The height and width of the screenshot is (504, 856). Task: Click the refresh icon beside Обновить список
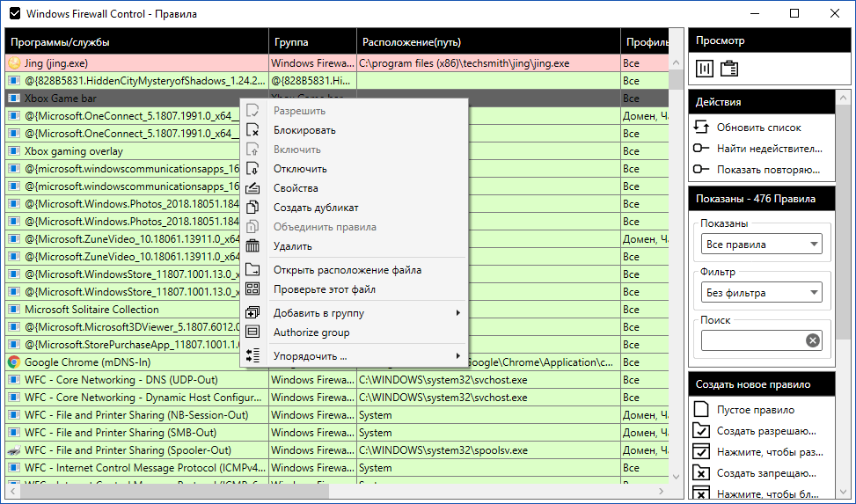[x=701, y=128]
